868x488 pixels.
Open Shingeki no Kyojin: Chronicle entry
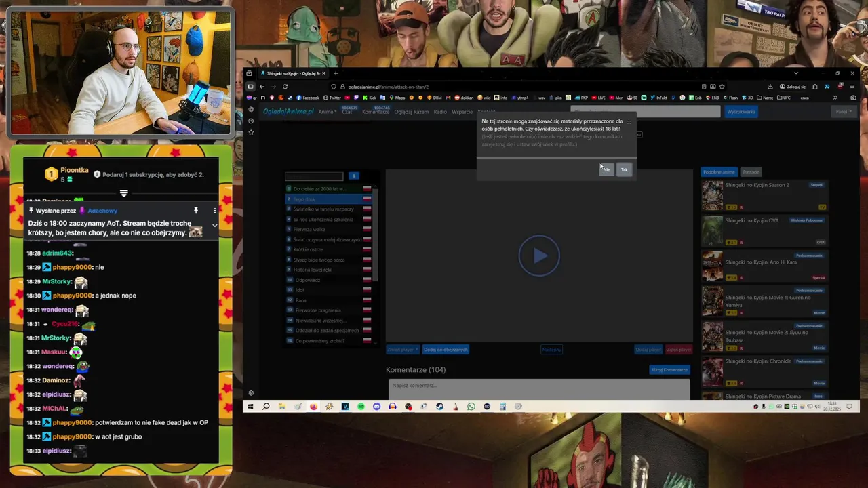pyautogui.click(x=764, y=371)
